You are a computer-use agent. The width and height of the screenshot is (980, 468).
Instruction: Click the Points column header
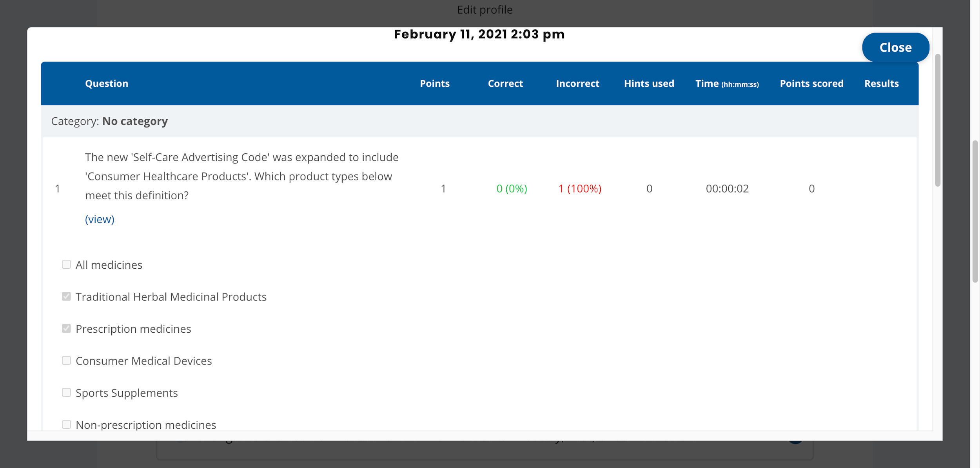point(434,84)
